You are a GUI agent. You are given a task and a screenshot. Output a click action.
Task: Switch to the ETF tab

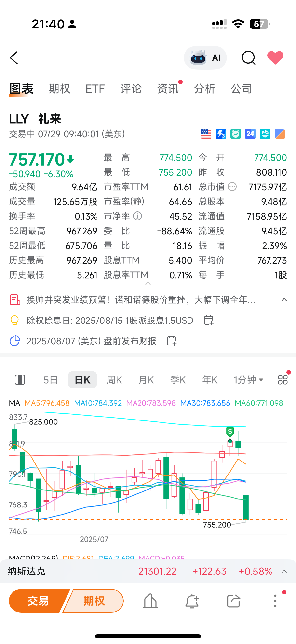(x=95, y=89)
